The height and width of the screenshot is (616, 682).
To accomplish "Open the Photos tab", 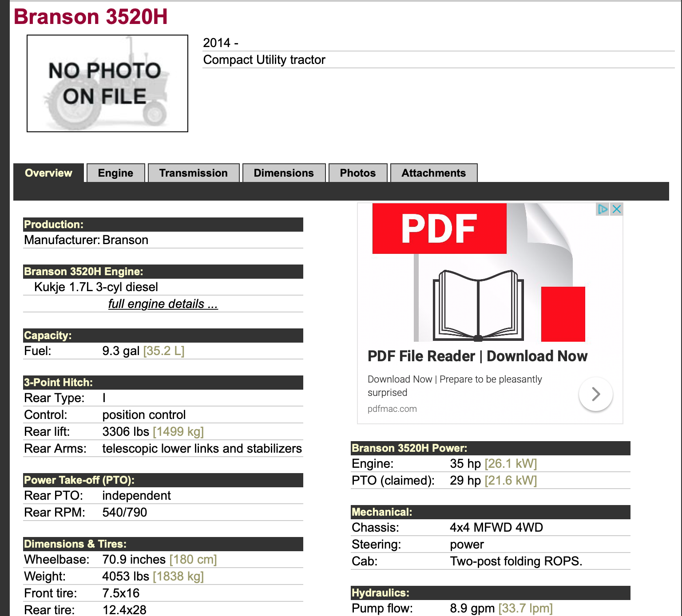I will (358, 173).
